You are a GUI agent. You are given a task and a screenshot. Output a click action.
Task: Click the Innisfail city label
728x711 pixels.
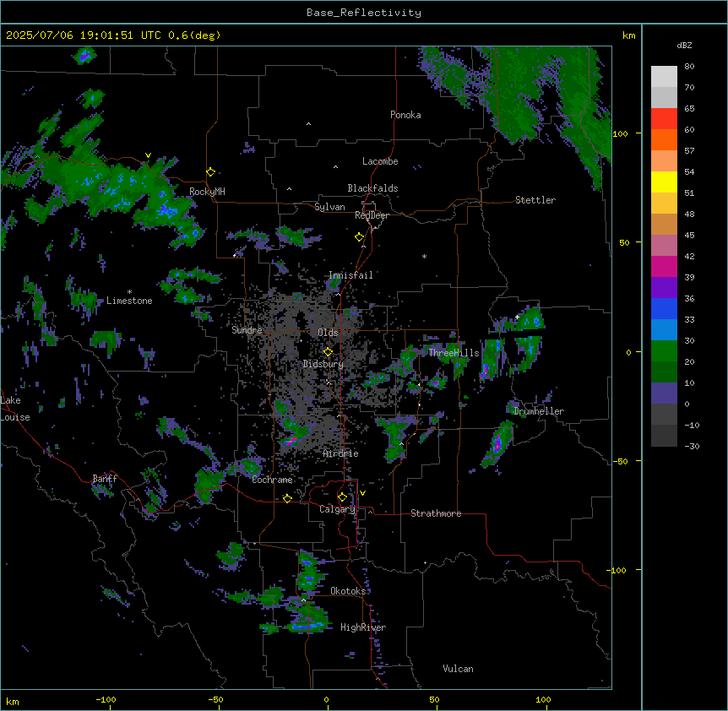click(x=350, y=275)
